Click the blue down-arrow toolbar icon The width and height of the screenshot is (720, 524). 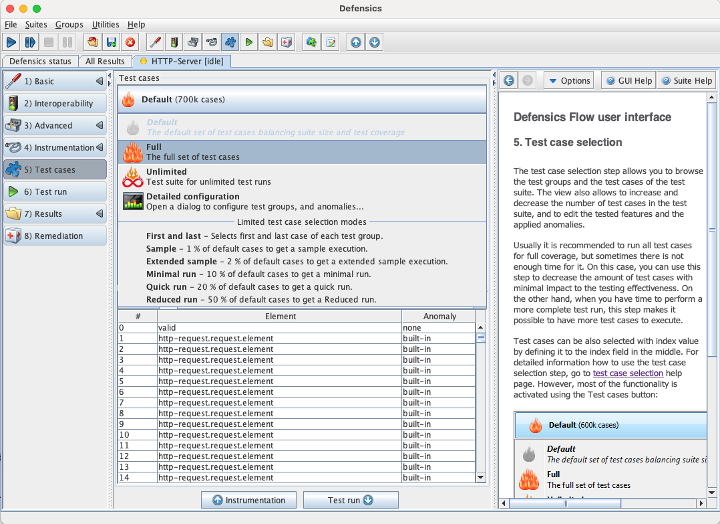[x=373, y=42]
